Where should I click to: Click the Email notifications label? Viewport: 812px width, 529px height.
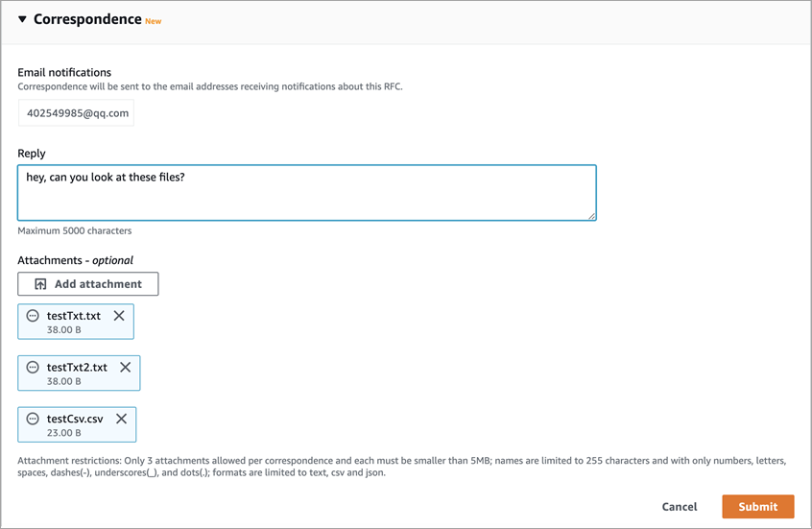[x=64, y=72]
